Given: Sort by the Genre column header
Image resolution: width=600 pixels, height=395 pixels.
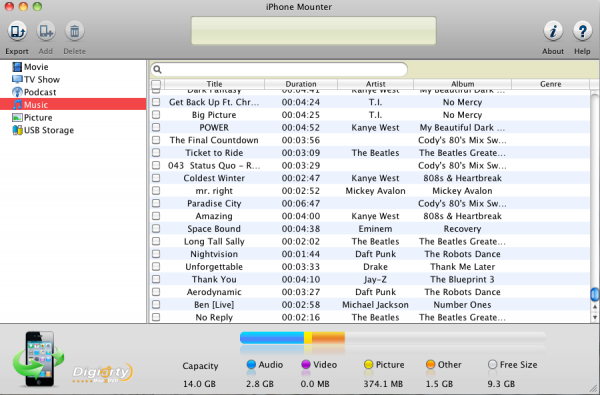Looking at the screenshot, I should 550,84.
